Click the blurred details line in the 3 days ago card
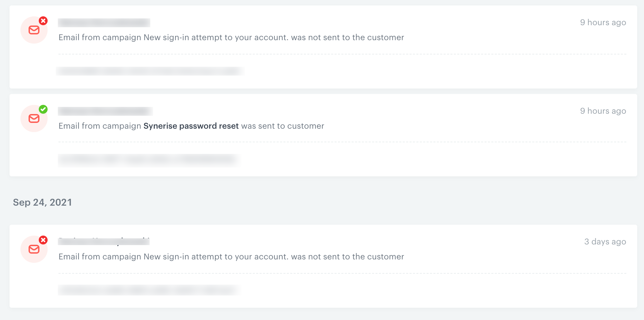This screenshot has width=644, height=320. tap(149, 290)
